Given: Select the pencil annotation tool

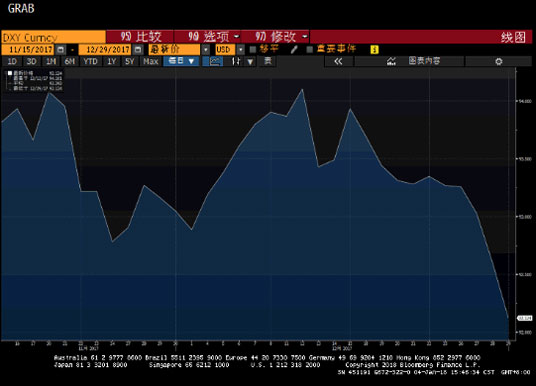Looking at the screenshot, I should pos(294,50).
